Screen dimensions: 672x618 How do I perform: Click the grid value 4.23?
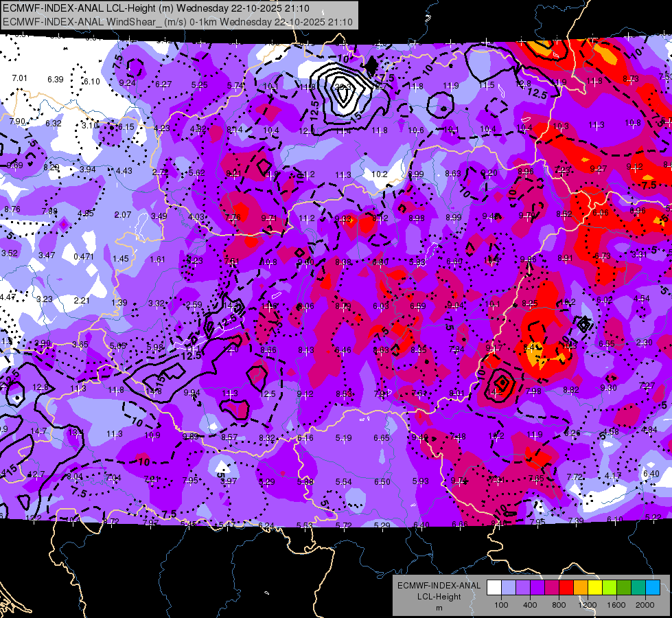click(162, 128)
